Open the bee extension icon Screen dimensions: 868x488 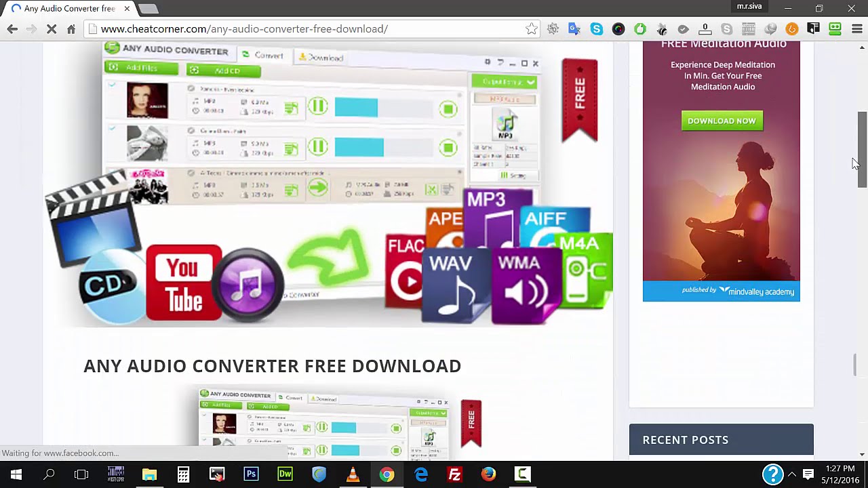(661, 28)
